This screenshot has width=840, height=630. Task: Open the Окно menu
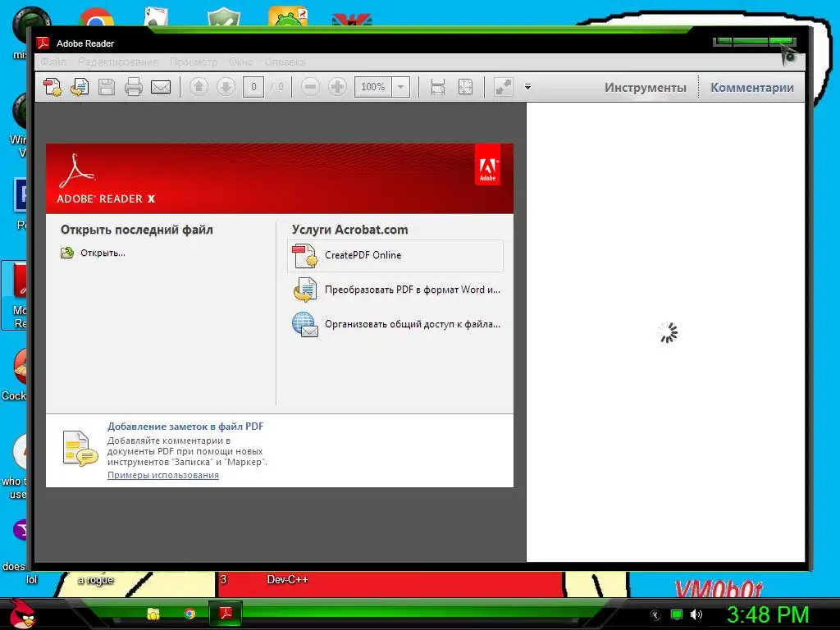coord(241,62)
